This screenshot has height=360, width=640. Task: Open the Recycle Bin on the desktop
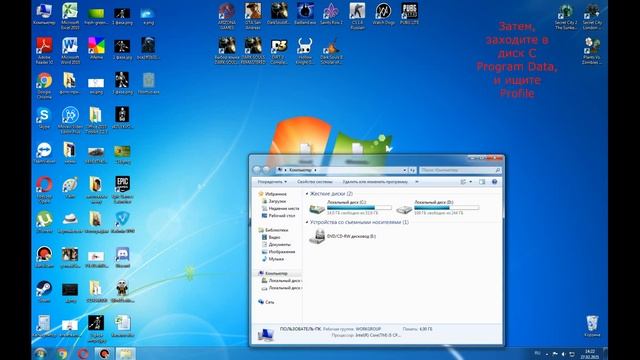pos(592,326)
